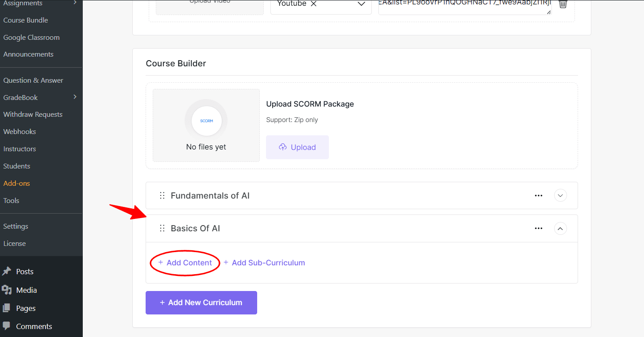Viewport: 644px width, 337px height.
Task: Click the Upload button for SCORM package
Action: (297, 147)
